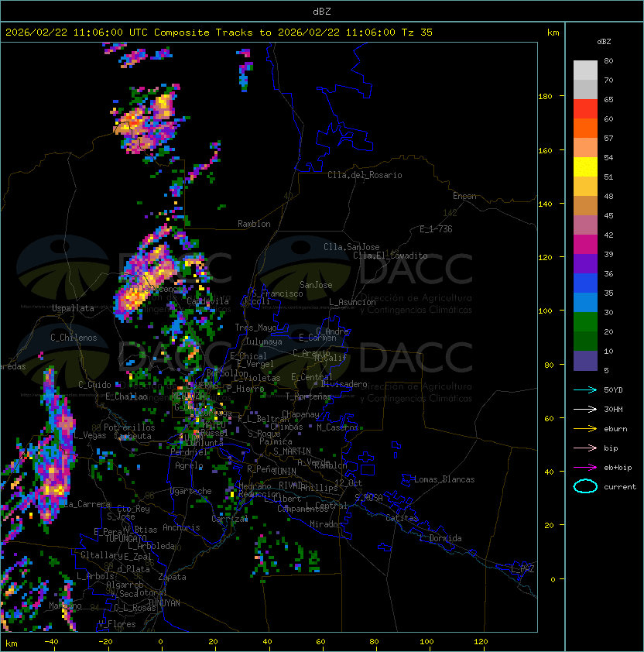Click the 'Divisadero' map label
This screenshot has height=652, width=644.
[x=344, y=384]
